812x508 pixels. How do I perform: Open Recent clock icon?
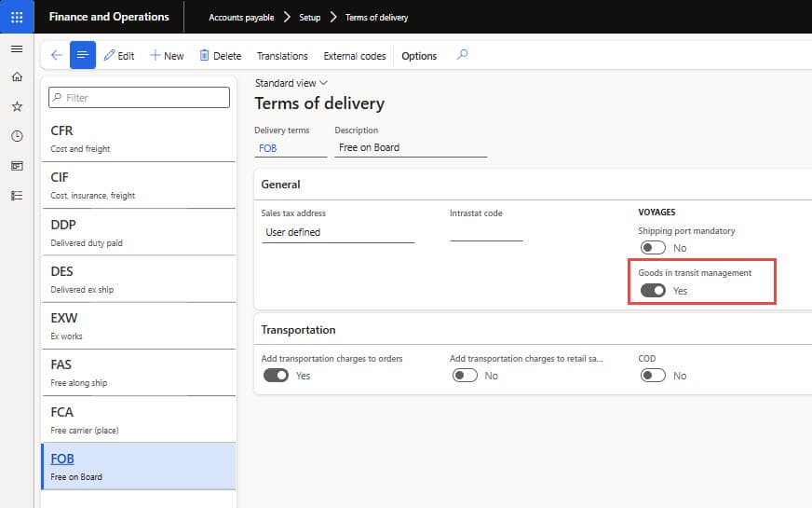[x=17, y=136]
